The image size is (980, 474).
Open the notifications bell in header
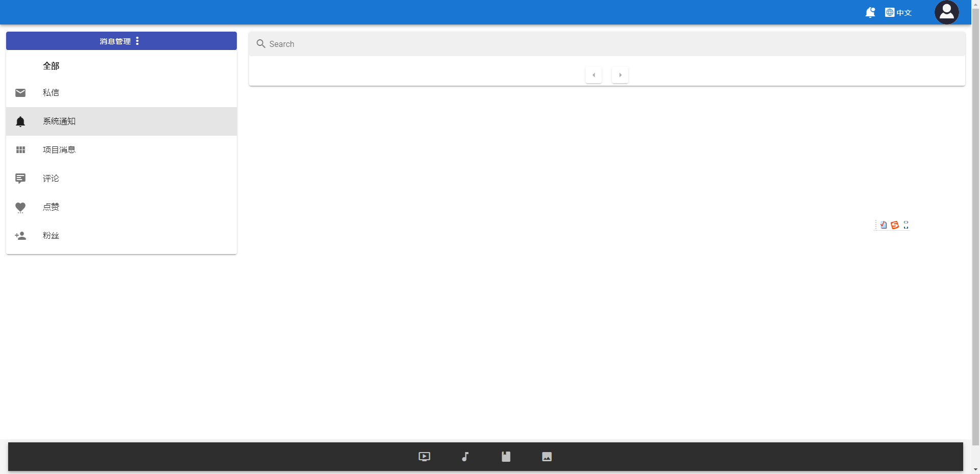click(x=870, y=12)
